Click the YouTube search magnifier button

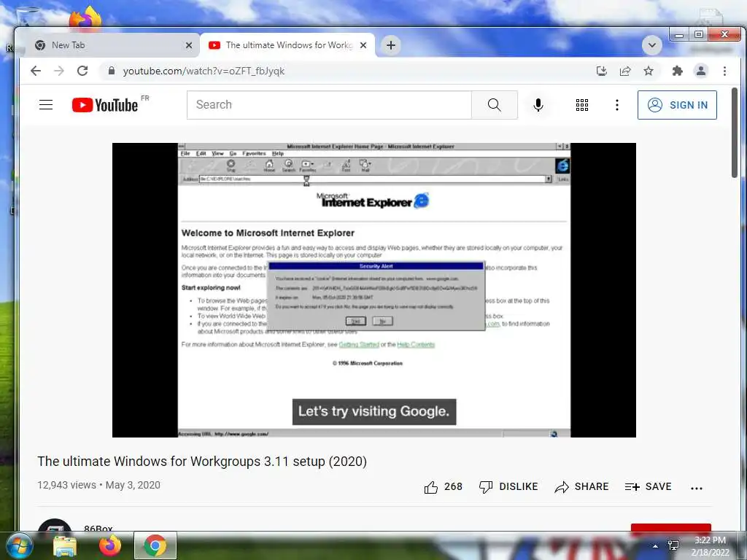pos(494,105)
